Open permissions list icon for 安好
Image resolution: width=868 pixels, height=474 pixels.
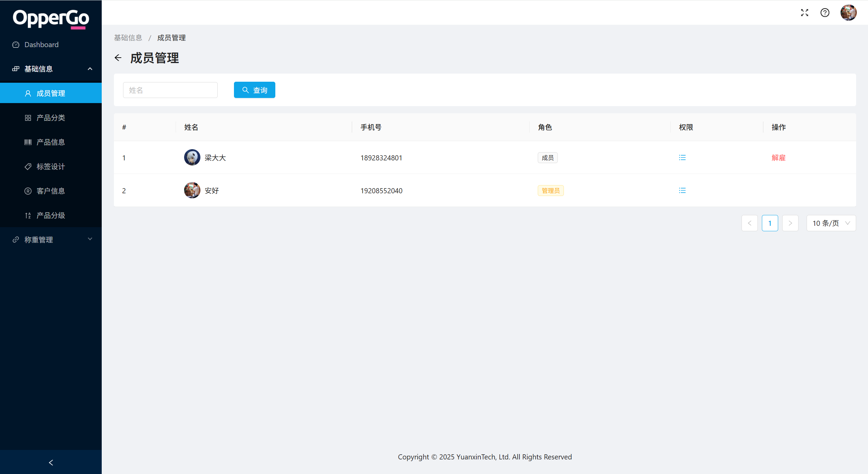point(682,191)
